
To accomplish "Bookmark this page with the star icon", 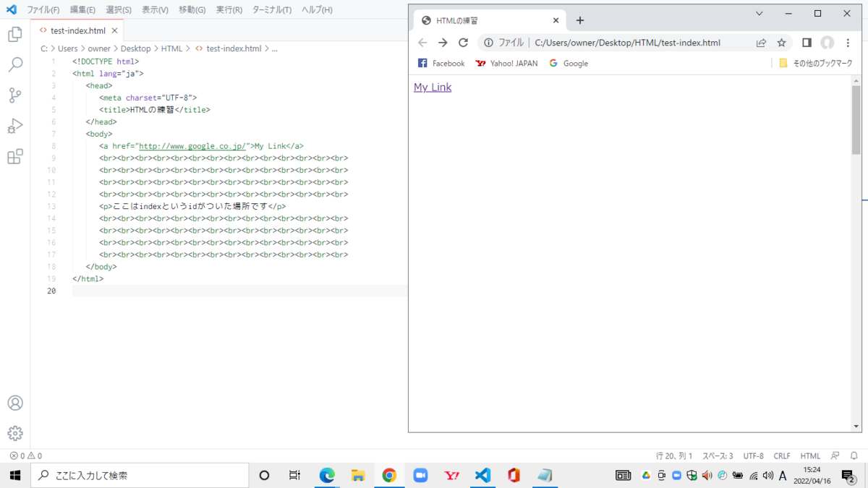I will point(781,43).
